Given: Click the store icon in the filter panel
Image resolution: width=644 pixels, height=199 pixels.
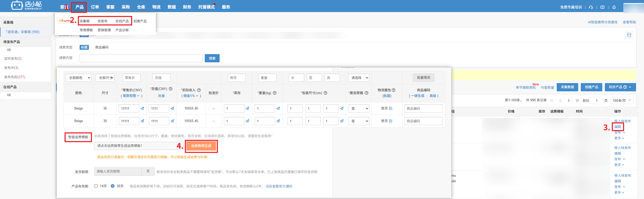Looking at the screenshot, I should pyautogui.click(x=629, y=35).
